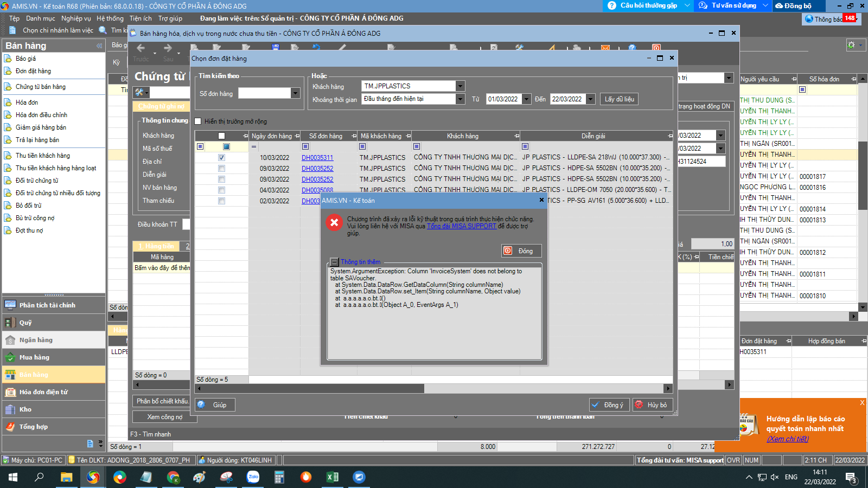Click the Kho module icon
This screenshot has height=488, width=868.
[10, 409]
